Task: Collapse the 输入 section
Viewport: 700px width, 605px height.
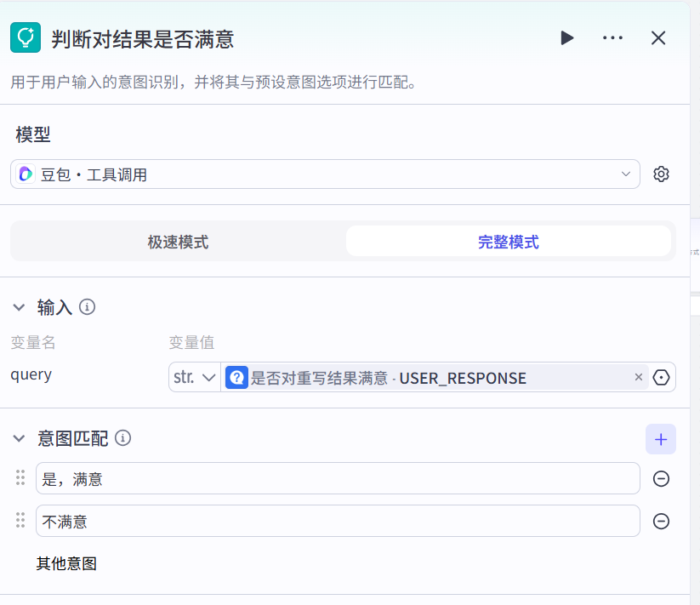Action: tap(19, 307)
